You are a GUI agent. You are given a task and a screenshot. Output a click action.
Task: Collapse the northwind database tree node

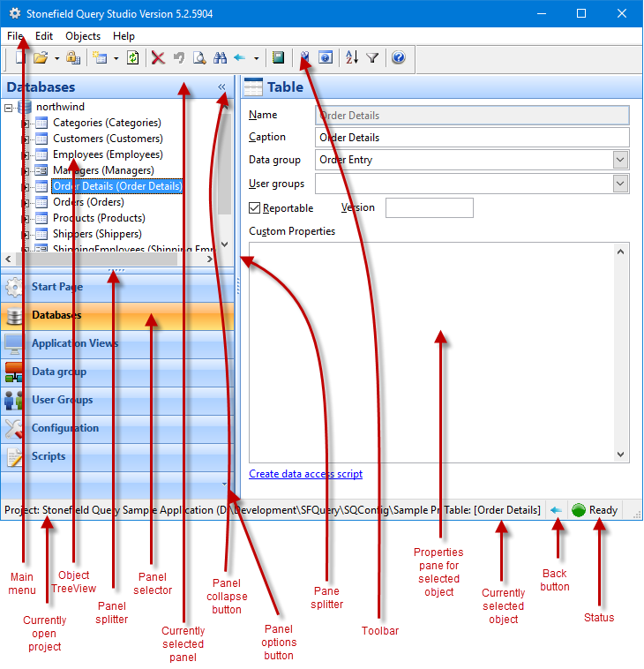coord(9,107)
